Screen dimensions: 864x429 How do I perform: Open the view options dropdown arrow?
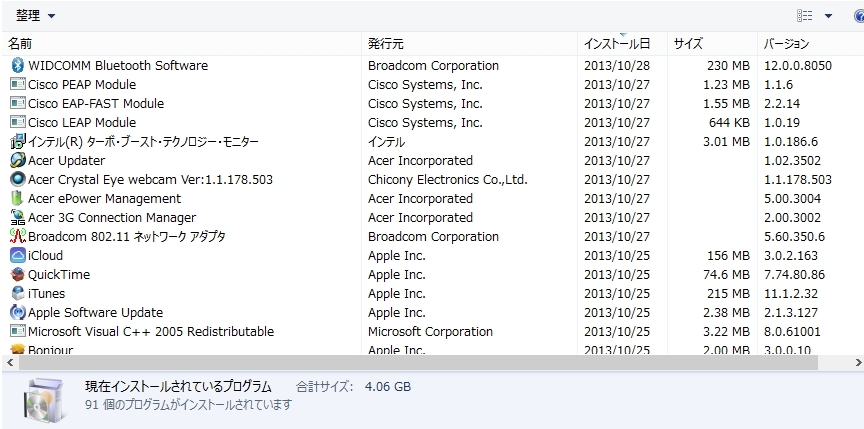(828, 16)
